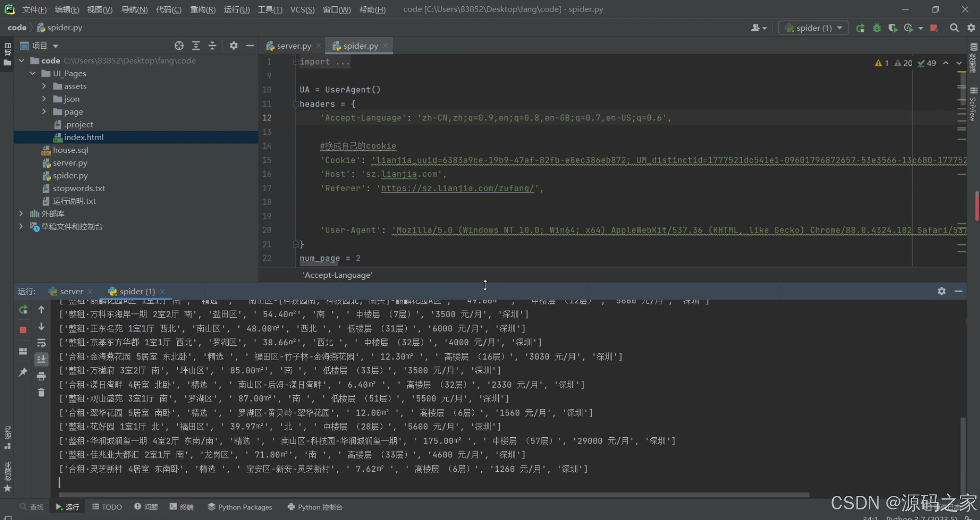Expand the assets folder
Viewport: 980px width, 520px height.
pos(44,86)
